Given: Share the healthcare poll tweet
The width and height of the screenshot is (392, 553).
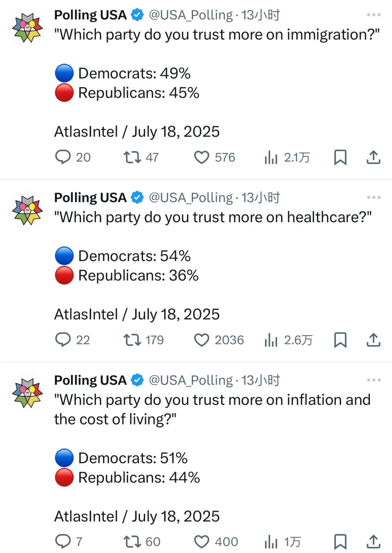Looking at the screenshot, I should pos(373,340).
